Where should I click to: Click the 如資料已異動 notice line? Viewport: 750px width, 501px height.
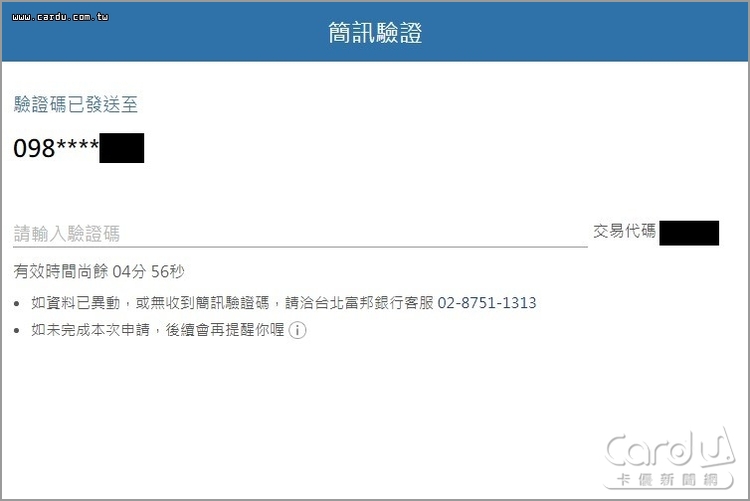click(284, 302)
